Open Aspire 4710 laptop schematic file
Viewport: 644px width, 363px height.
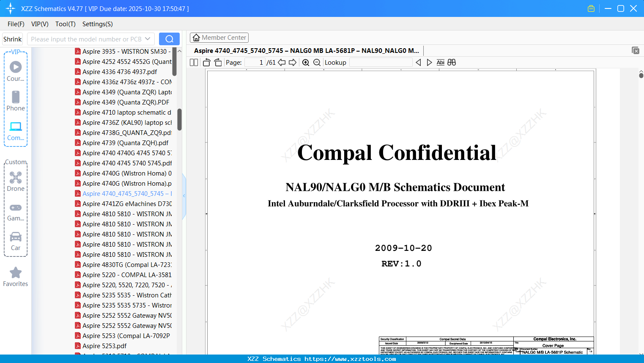pyautogui.click(x=123, y=113)
